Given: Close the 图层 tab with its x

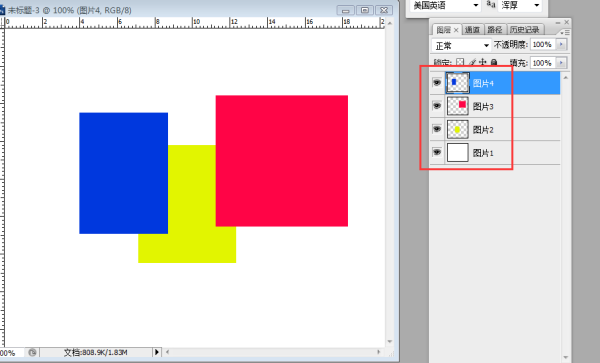Looking at the screenshot, I should point(456,30).
